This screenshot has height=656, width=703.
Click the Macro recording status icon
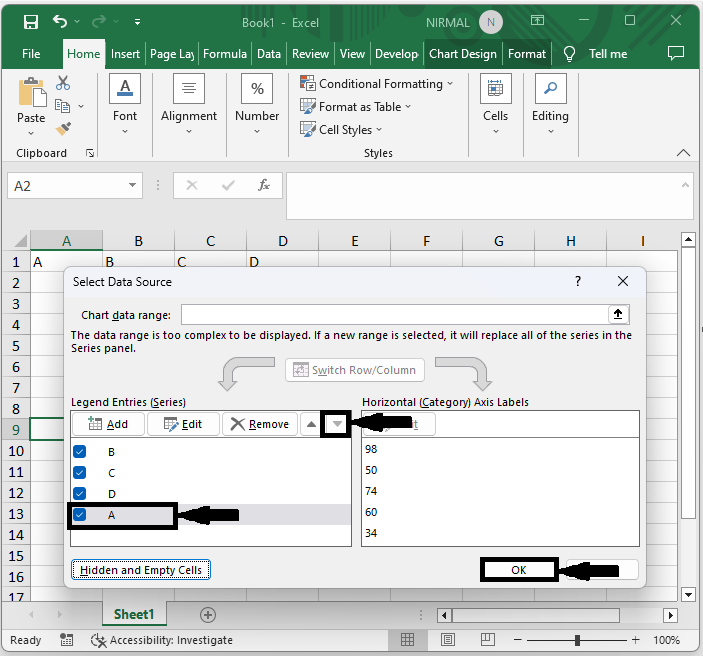66,640
